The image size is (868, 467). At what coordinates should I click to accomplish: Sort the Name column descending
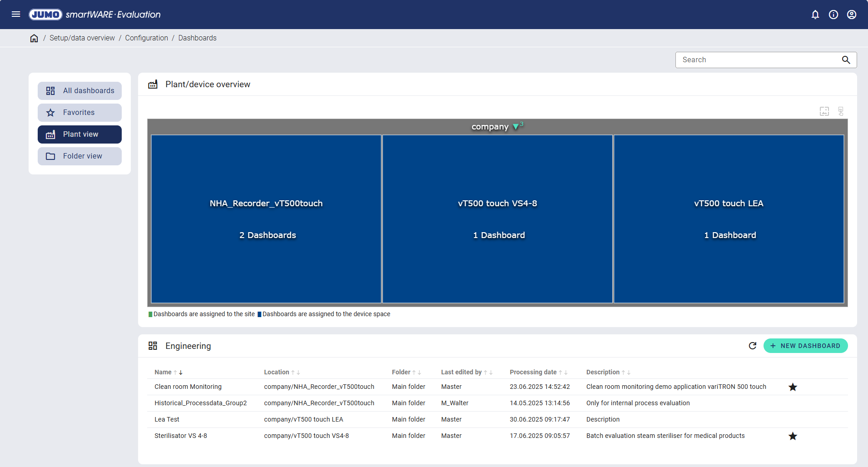click(181, 373)
